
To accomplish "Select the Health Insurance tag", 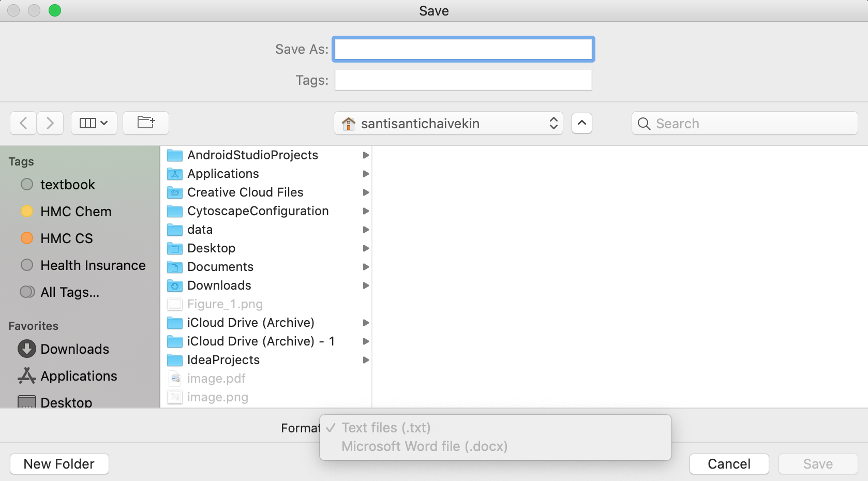I will click(x=93, y=265).
